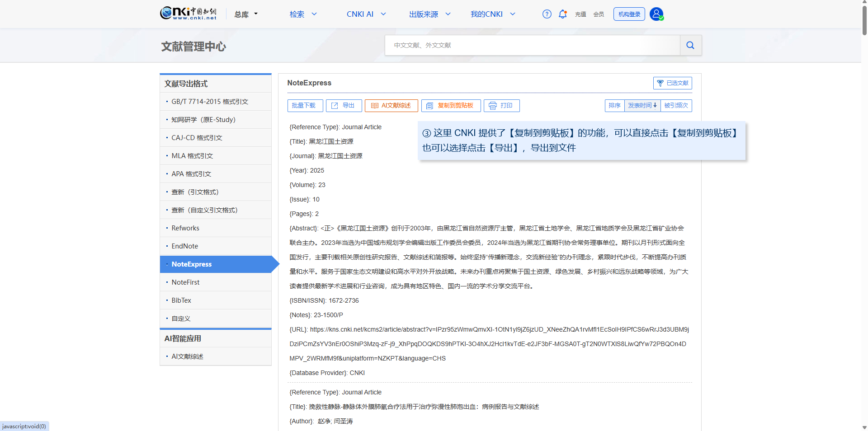This screenshot has height=431, width=868.
Task: Select NoteFirst export format
Action: (216, 282)
